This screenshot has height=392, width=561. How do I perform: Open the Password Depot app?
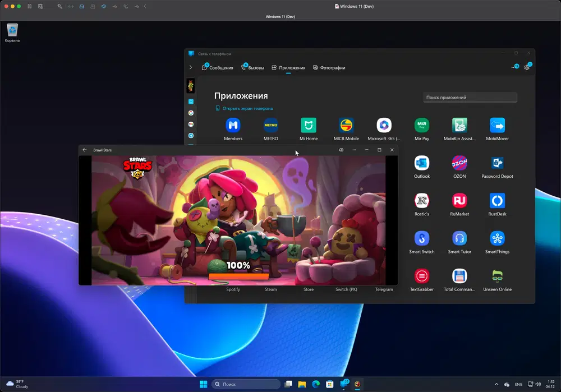[497, 163]
